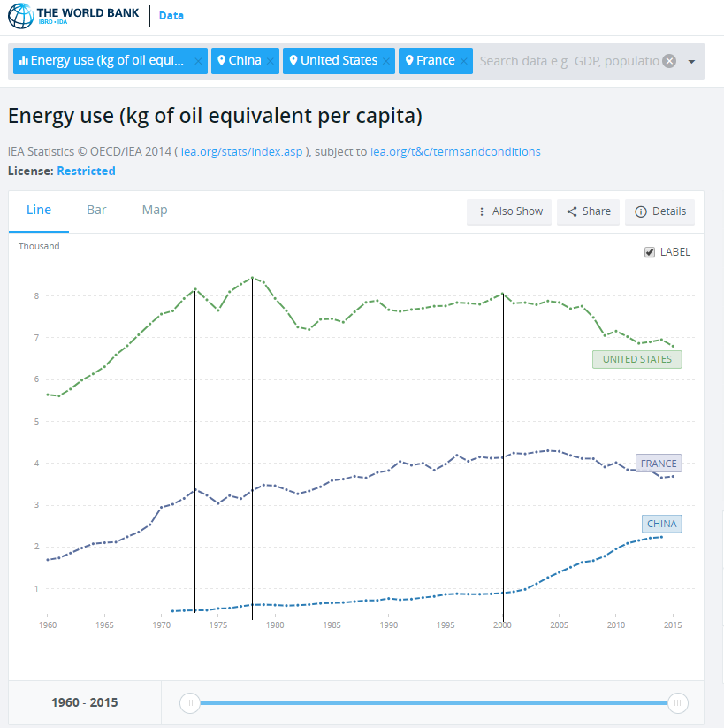Image resolution: width=724 pixels, height=728 pixels.
Task: Click the Restricted license link
Action: pos(86,171)
